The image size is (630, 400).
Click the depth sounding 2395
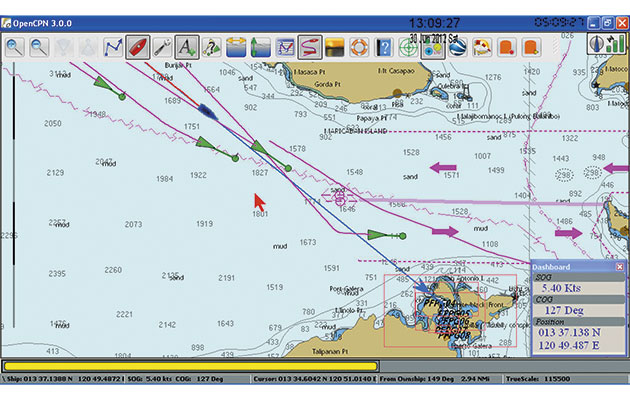coord(57,273)
